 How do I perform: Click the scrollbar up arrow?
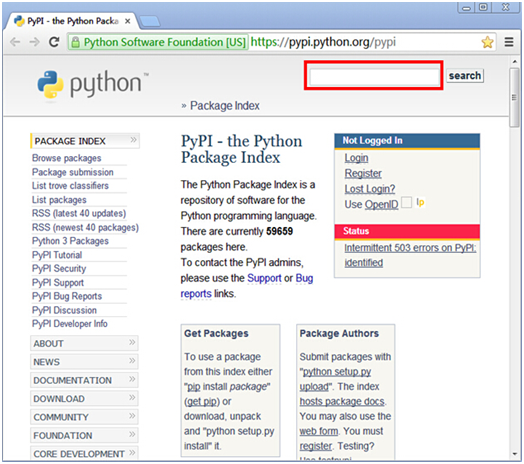click(515, 62)
